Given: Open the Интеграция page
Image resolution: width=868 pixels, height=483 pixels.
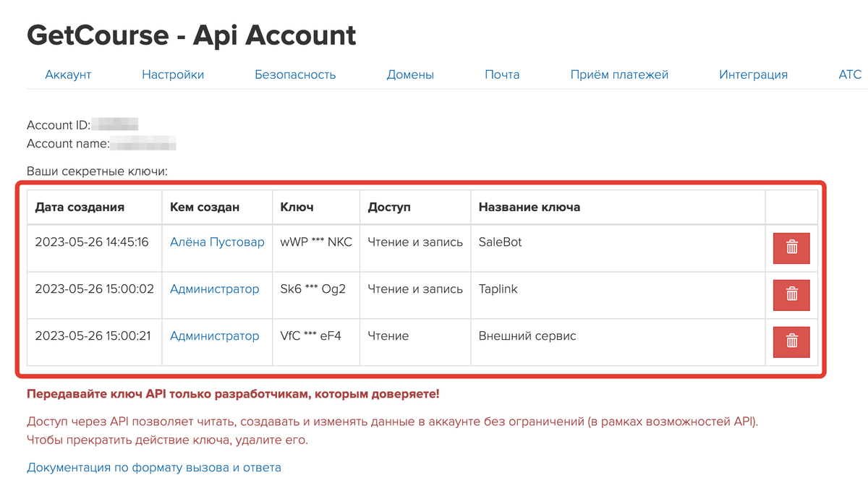Looking at the screenshot, I should [754, 74].
